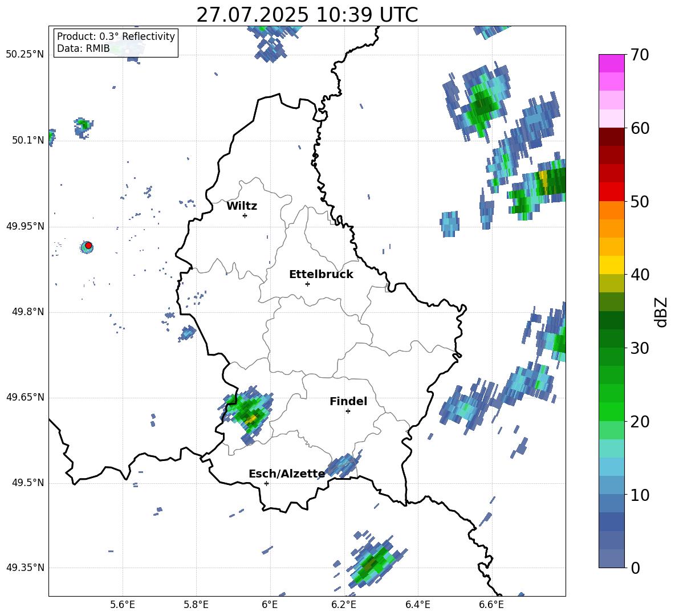675x616 pixels.
Task: Click the cross marker below Ettelbruck
Action: [307, 284]
